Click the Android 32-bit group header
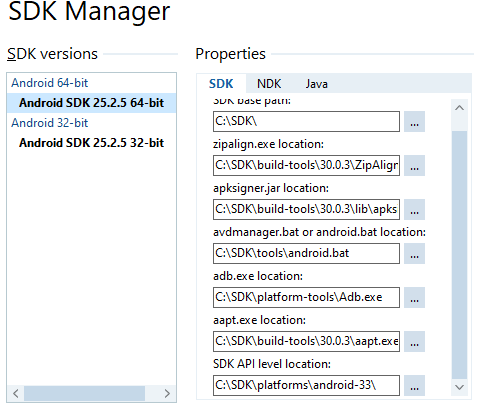 pos(49,123)
